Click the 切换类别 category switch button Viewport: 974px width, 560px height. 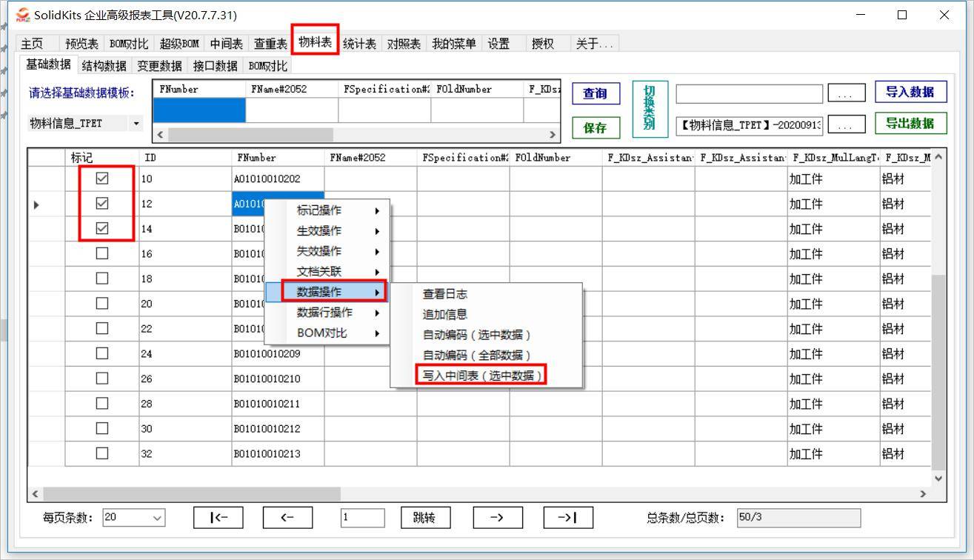point(650,108)
